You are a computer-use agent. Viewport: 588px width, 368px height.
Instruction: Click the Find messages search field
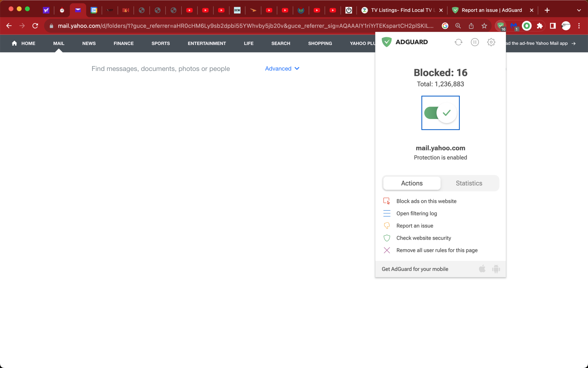[161, 69]
